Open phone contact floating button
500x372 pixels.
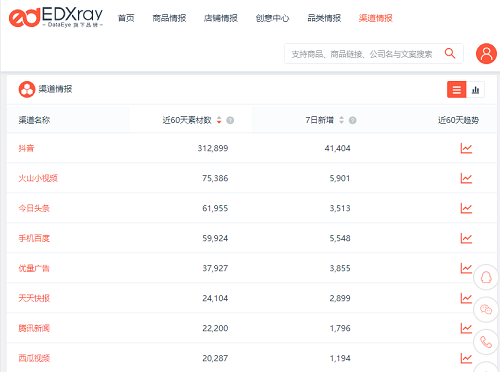tap(486, 342)
